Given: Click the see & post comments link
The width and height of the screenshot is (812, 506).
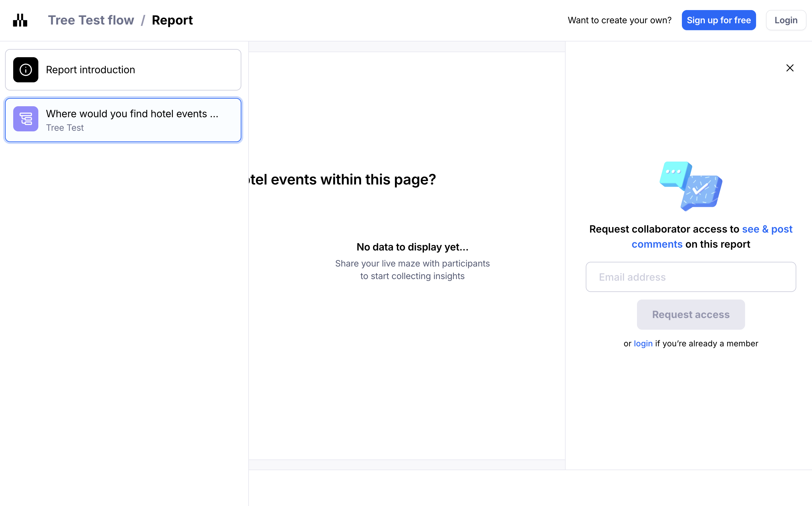Looking at the screenshot, I should [x=767, y=229].
